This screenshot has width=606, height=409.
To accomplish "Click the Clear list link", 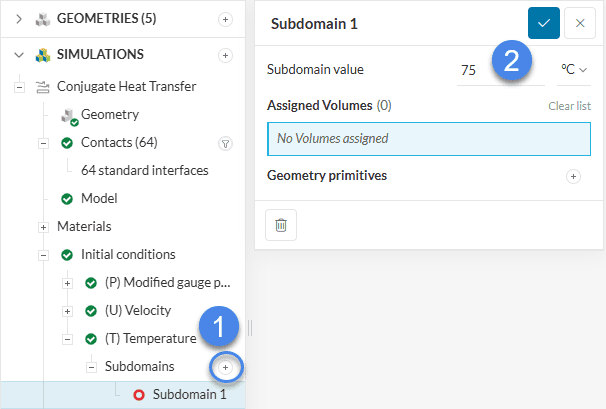I will click(569, 105).
